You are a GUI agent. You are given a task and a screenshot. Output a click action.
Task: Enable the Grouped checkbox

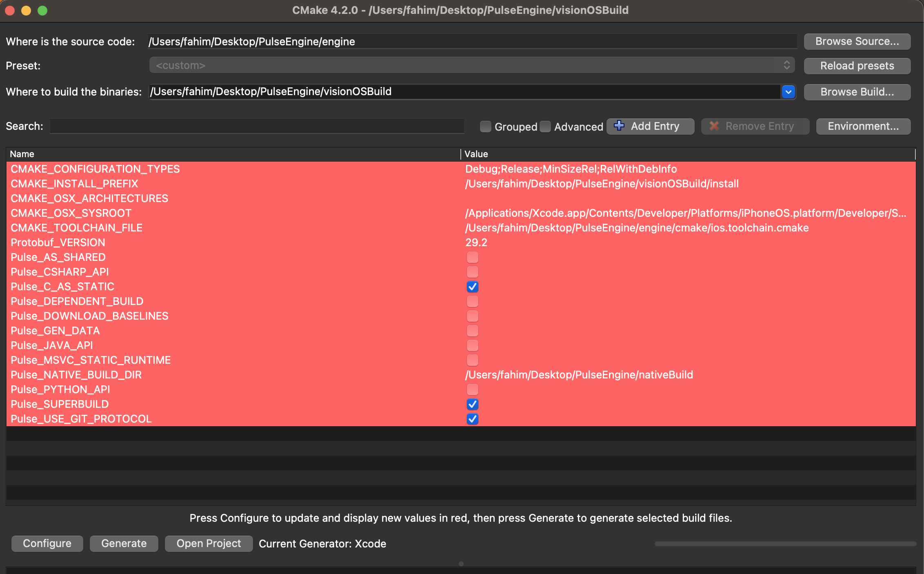pos(485,127)
